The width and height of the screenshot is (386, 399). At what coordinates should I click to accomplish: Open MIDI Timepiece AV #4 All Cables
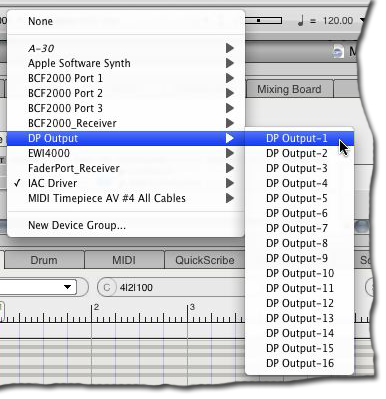click(x=126, y=198)
